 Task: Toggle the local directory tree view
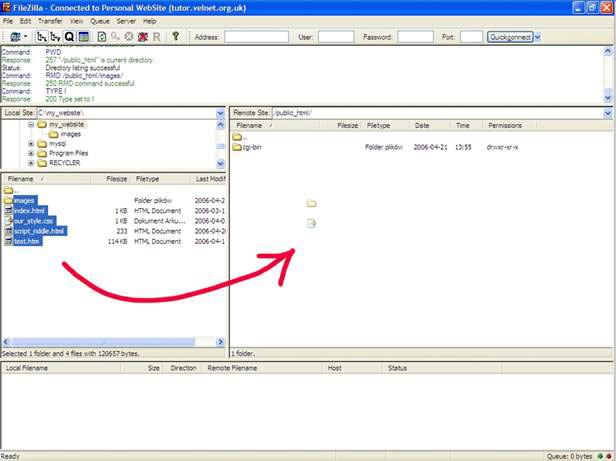(x=42, y=37)
